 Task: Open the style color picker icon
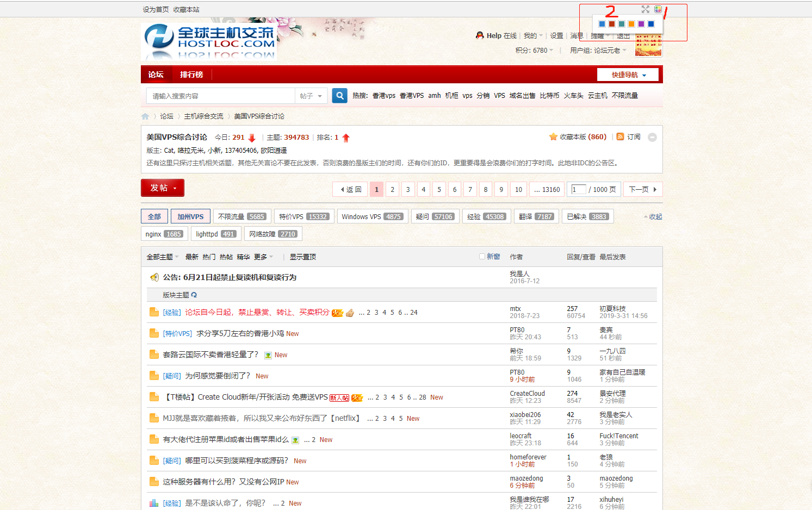click(658, 9)
